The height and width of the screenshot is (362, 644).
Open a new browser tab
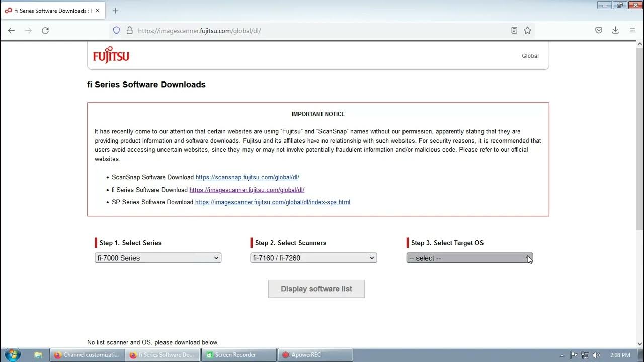coord(115,11)
